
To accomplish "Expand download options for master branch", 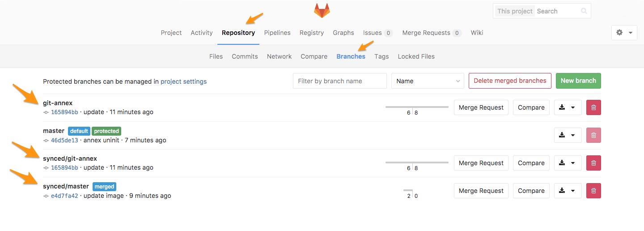I will (568, 135).
